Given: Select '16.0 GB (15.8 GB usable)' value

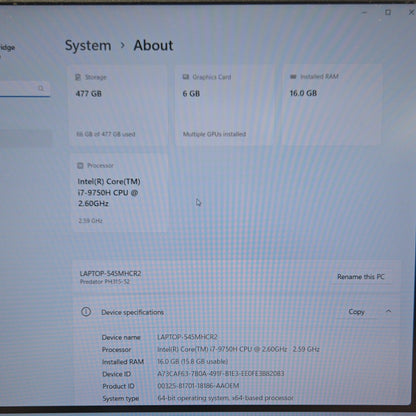Looking at the screenshot, I should pyautogui.click(x=193, y=361).
